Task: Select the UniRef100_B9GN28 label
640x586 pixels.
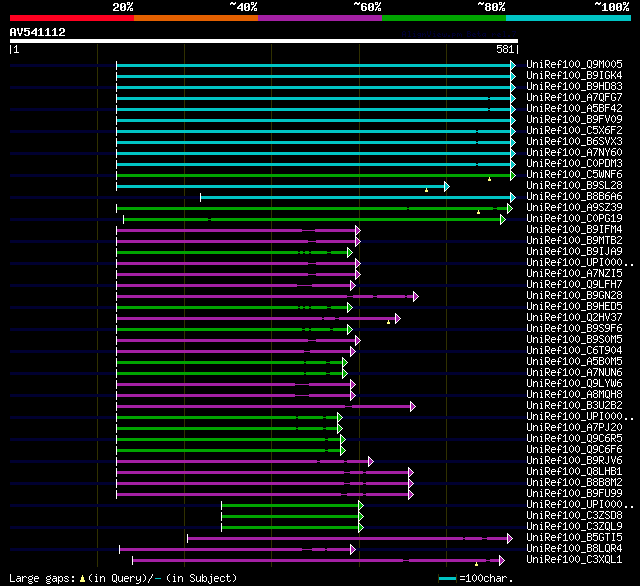Action: 574,296
